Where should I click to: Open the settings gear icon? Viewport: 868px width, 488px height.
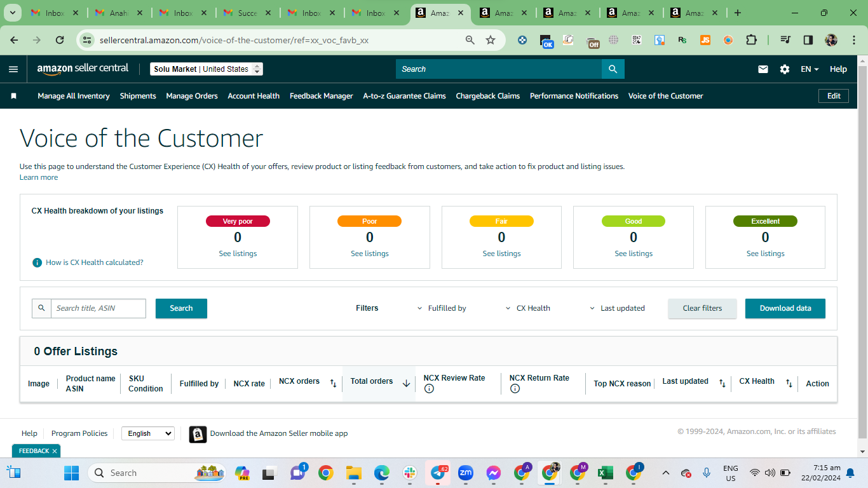point(785,69)
